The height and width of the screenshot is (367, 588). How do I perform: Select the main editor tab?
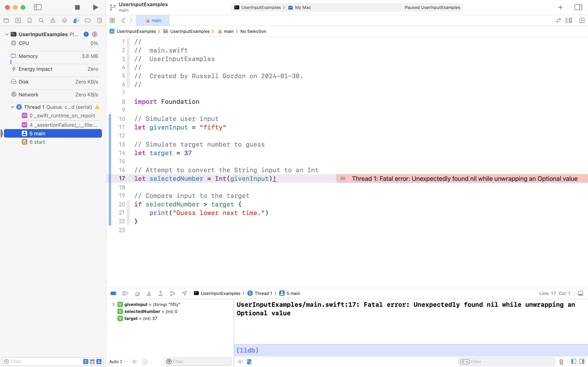[x=153, y=20]
